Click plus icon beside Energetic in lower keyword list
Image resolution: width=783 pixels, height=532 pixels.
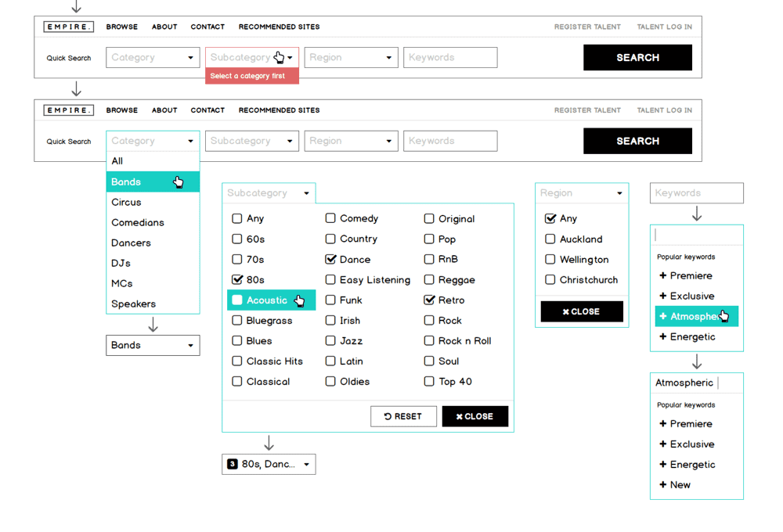coord(662,464)
